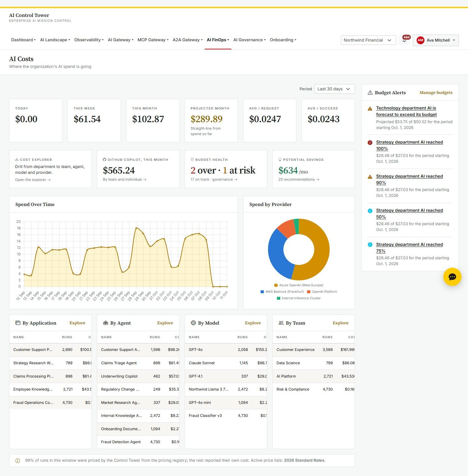
Task: Click the GitHub Copilot logo icon
Action: pos(105,160)
